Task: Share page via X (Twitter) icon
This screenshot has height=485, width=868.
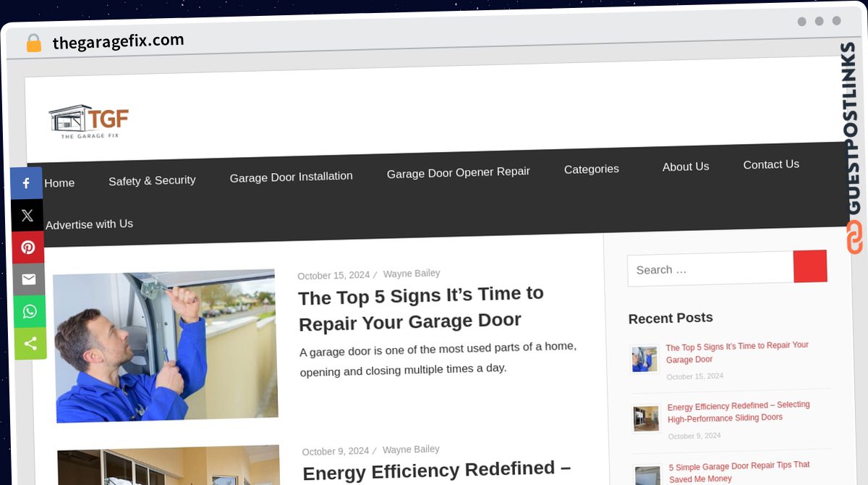Action: click(27, 215)
